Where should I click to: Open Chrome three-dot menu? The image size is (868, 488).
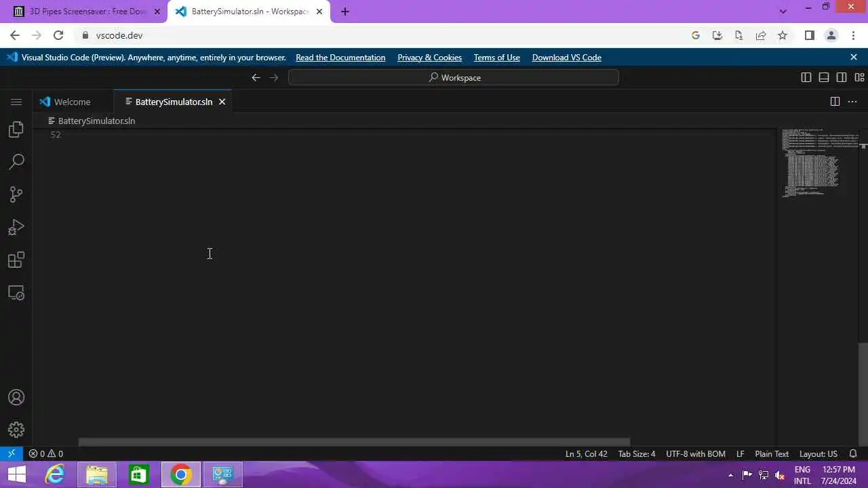point(852,35)
